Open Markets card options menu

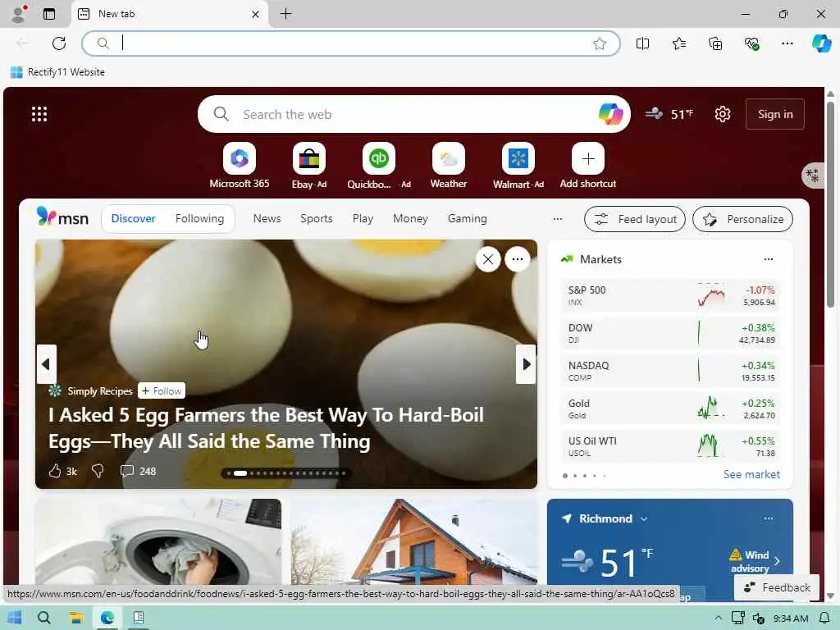[768, 259]
